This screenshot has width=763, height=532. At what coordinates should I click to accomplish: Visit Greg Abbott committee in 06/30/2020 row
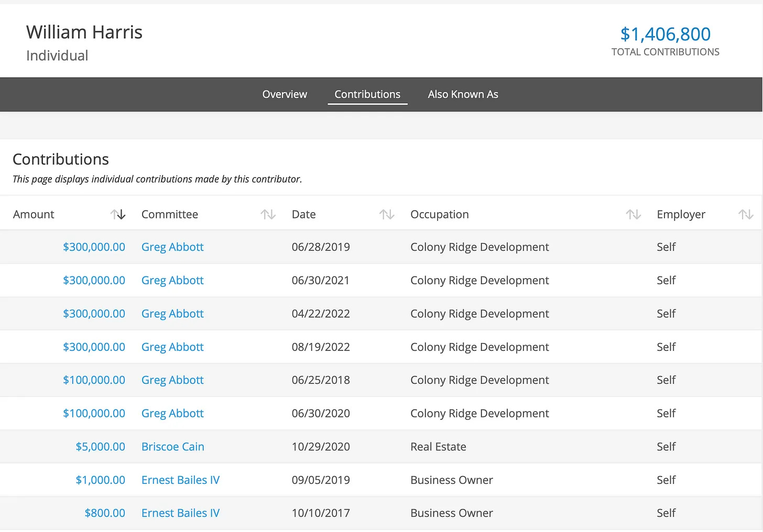pyautogui.click(x=172, y=413)
